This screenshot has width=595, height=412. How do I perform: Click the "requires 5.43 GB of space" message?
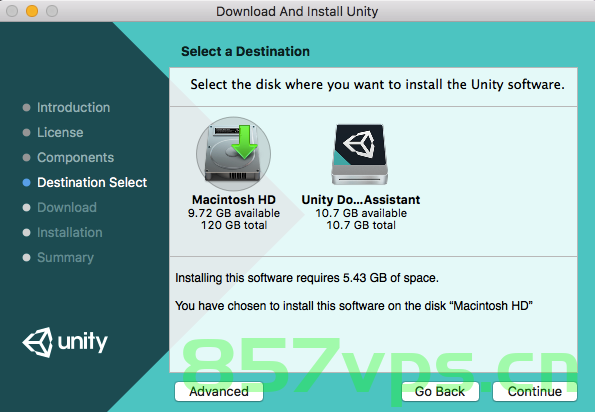click(x=307, y=278)
